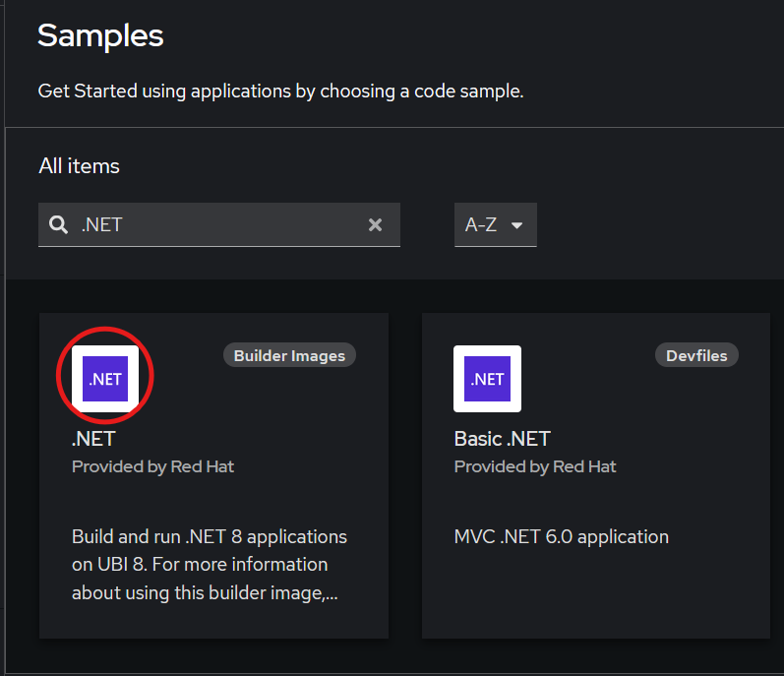Click the .NET icon in Builder Images card
The height and width of the screenshot is (676, 784).
tap(105, 379)
